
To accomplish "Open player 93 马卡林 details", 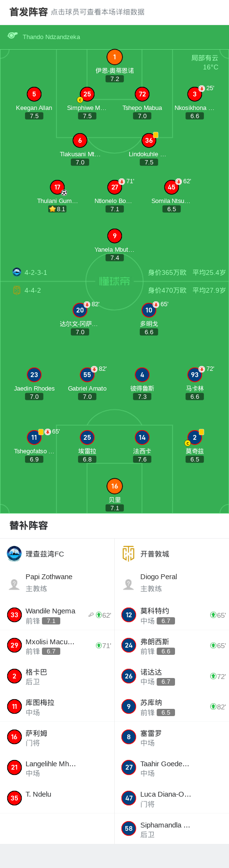I will (x=194, y=375).
